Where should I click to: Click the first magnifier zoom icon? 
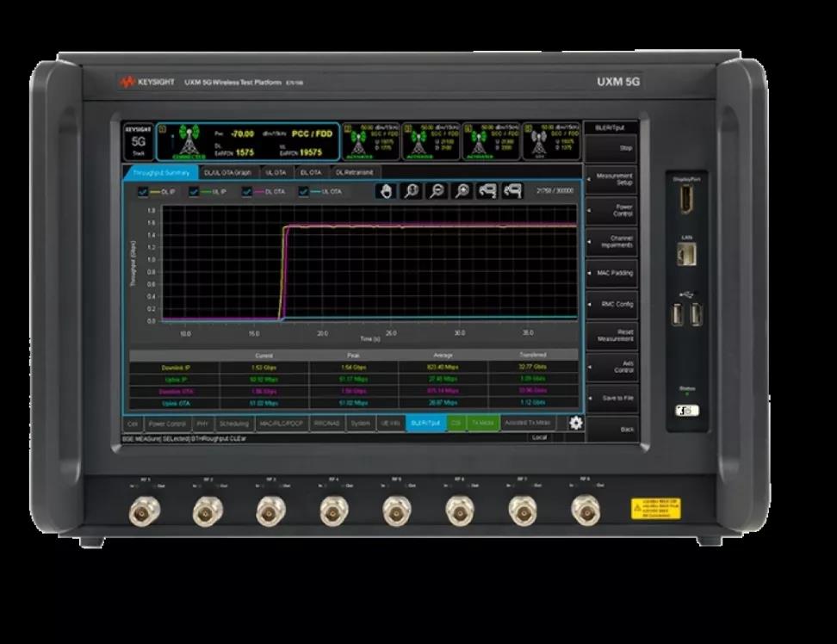(412, 191)
